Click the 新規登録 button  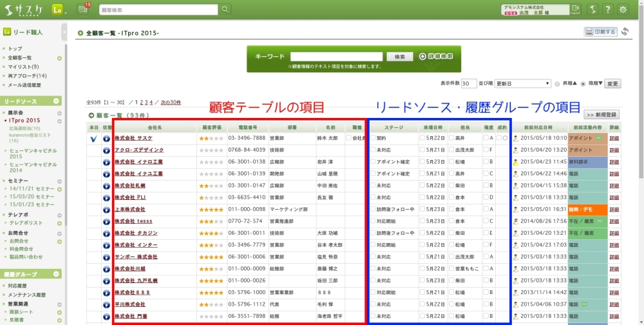point(601,115)
